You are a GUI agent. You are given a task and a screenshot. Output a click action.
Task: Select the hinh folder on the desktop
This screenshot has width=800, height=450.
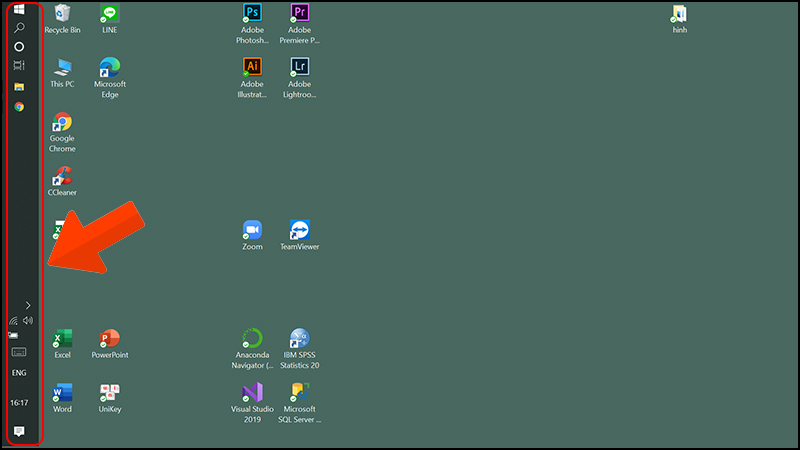tap(680, 15)
